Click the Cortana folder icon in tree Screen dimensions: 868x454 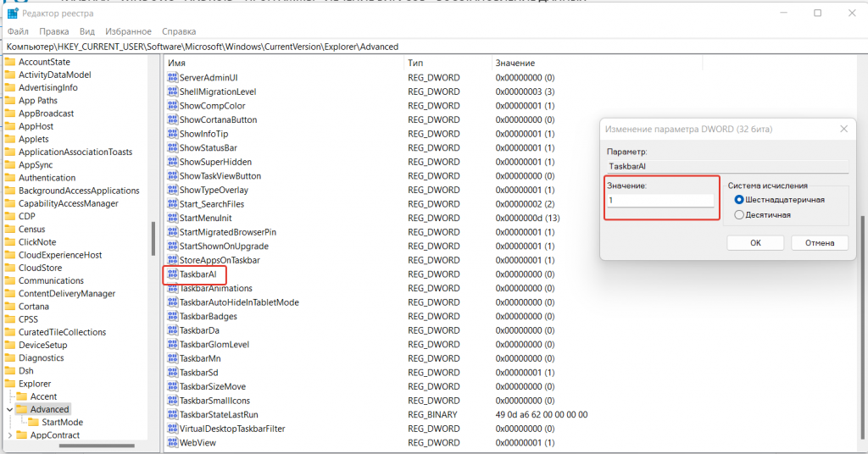(10, 307)
